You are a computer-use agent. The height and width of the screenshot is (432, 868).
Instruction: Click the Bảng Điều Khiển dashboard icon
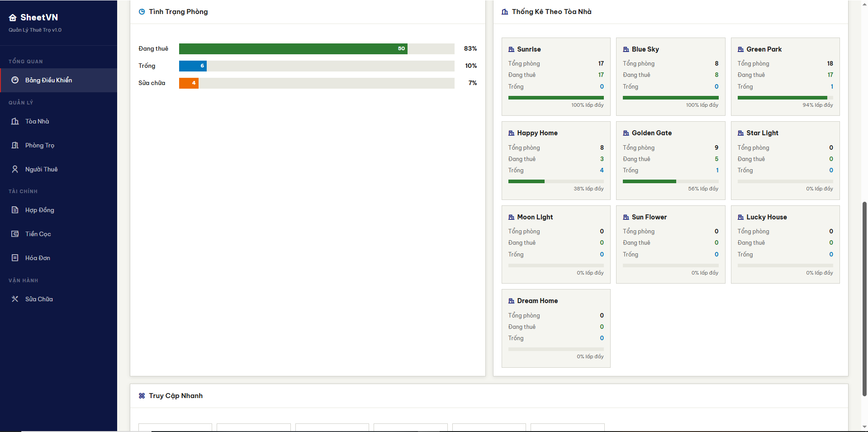(15, 80)
